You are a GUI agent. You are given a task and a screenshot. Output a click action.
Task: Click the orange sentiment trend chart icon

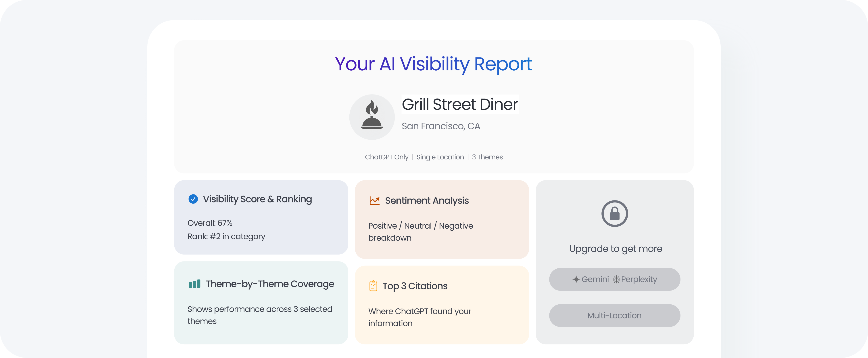tap(374, 200)
